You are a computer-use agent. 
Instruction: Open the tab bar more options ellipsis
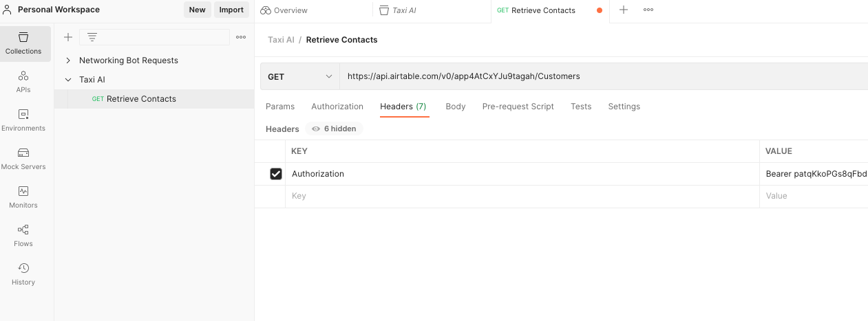648,10
